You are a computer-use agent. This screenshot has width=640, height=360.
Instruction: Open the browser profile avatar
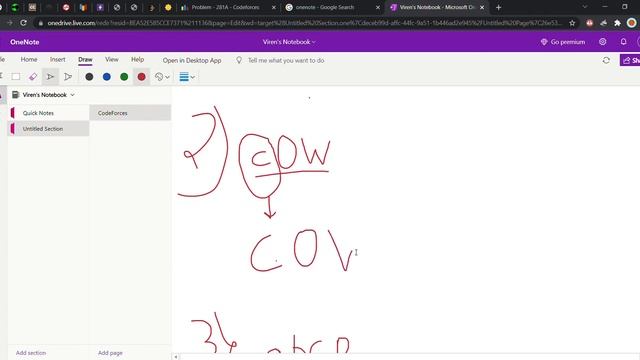click(631, 23)
